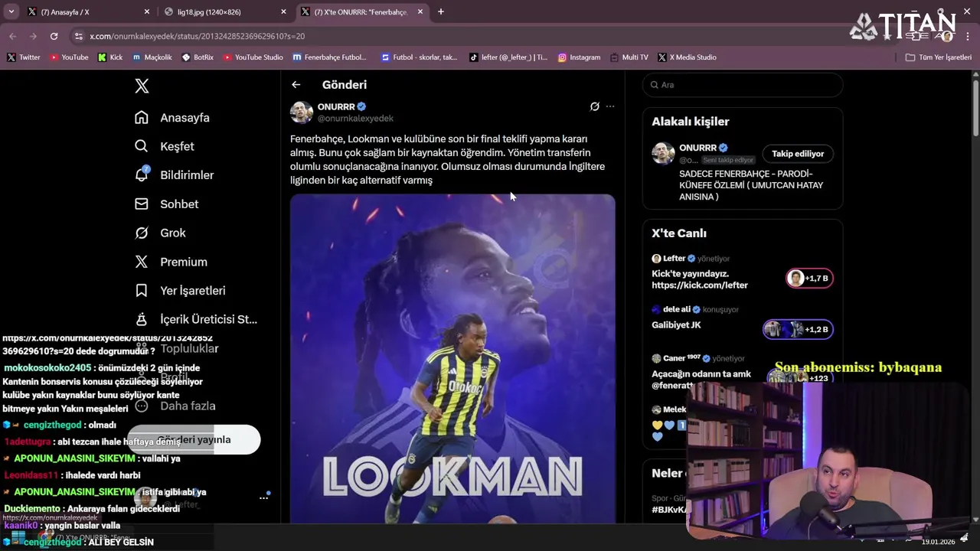Open the Twitter bookmark
The image size is (980, 551).
pyautogui.click(x=23, y=57)
